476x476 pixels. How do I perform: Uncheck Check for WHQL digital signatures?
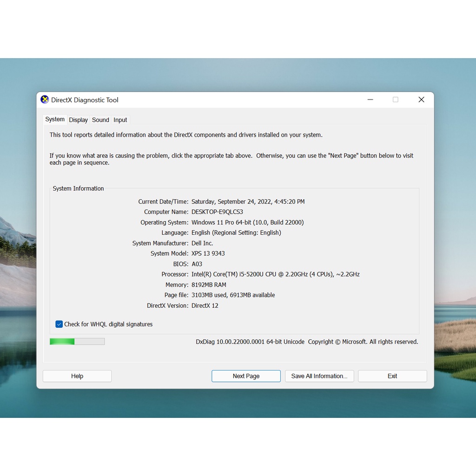pos(59,324)
